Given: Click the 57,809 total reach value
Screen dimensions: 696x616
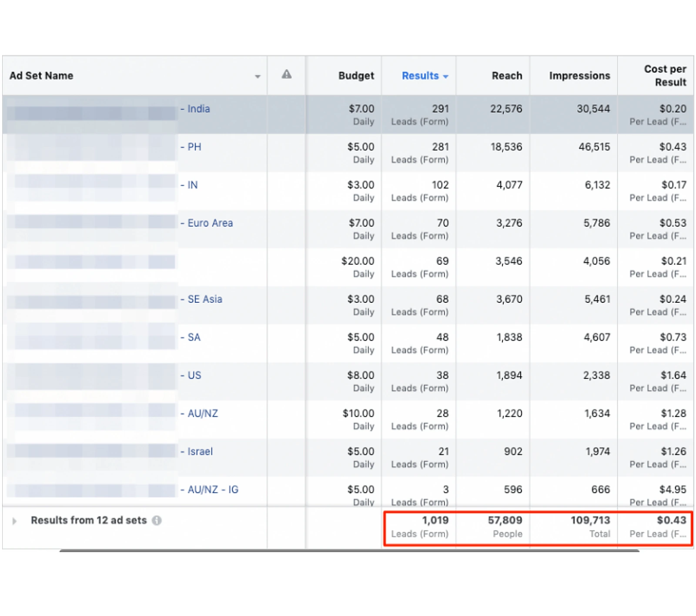Looking at the screenshot, I should tap(505, 520).
